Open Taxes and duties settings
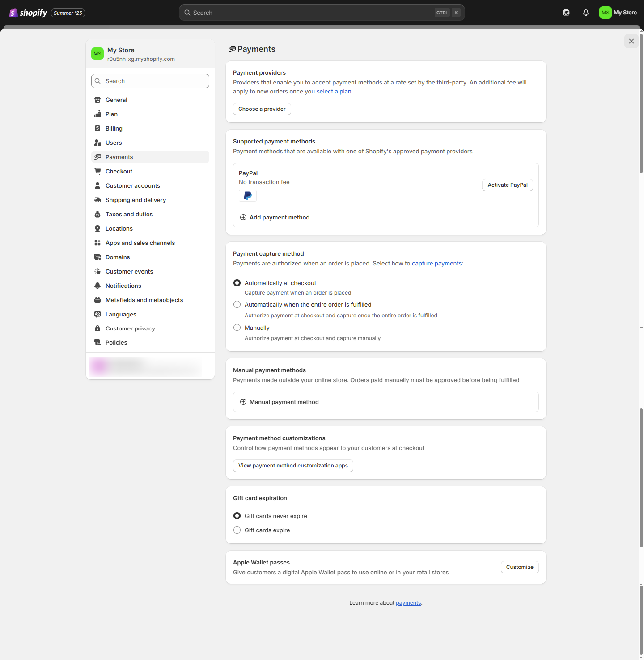The image size is (644, 661). pyautogui.click(x=150, y=214)
